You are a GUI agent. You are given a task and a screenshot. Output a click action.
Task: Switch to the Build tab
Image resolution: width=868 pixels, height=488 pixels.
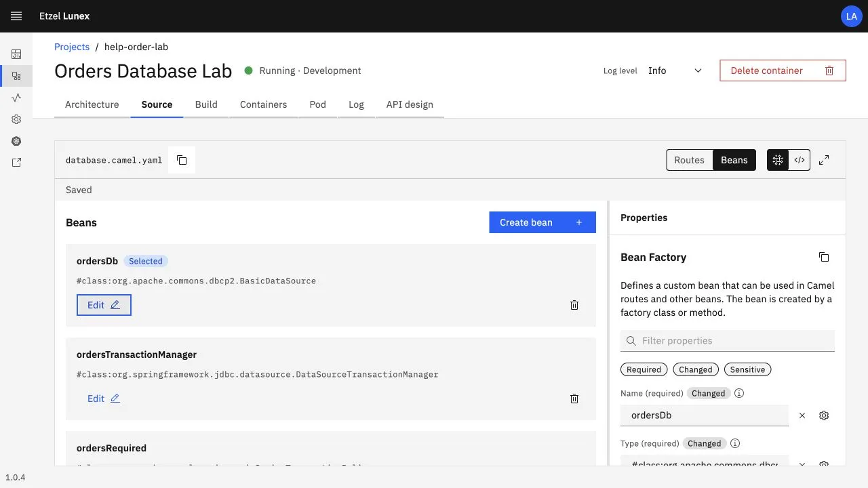click(206, 104)
